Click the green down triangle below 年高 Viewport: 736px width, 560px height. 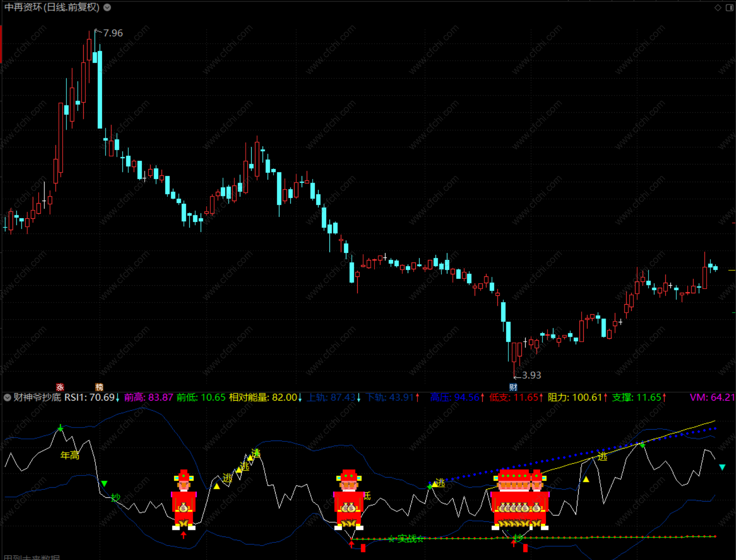point(104,483)
